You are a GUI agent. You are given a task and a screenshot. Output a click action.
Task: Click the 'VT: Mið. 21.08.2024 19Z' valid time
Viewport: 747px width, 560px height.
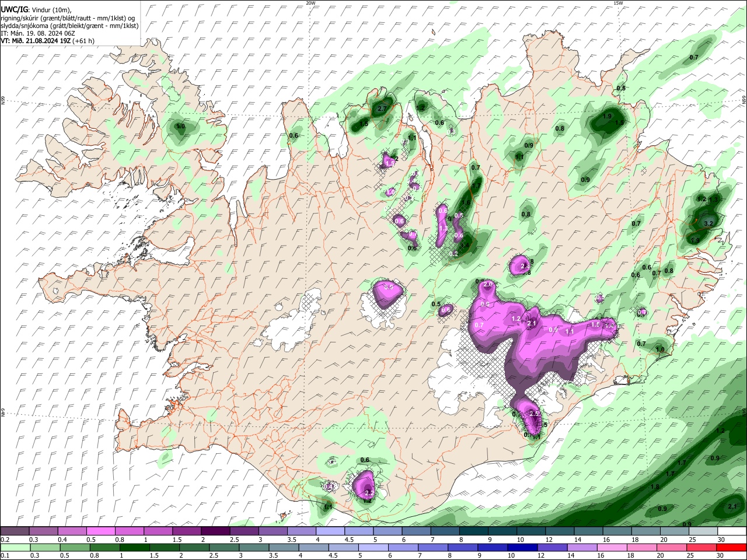(x=36, y=41)
